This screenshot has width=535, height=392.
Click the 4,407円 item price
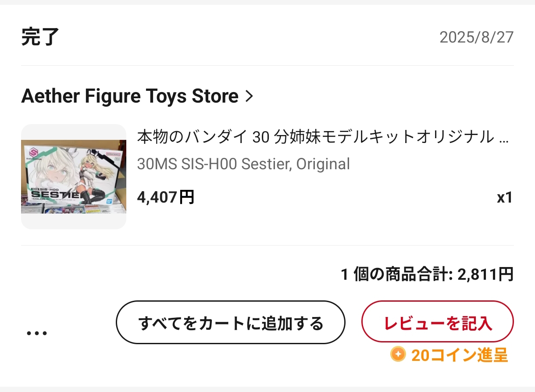166,198
